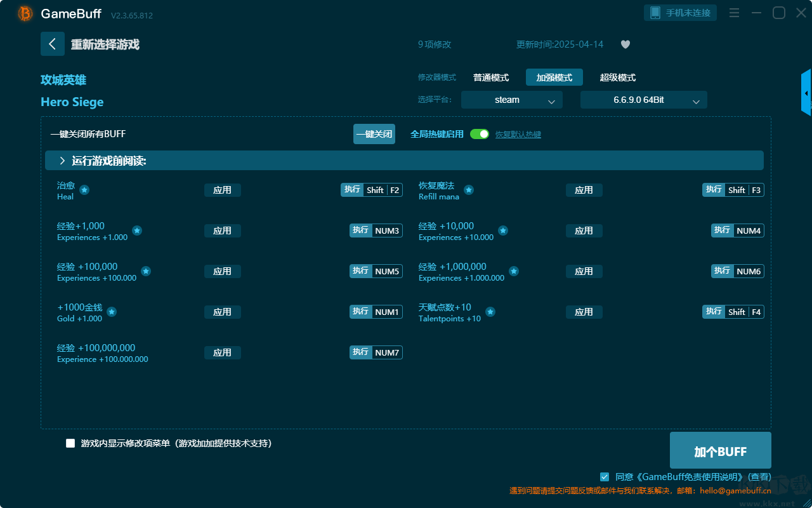
Task: Click the hello@gamebuff.cn email address
Action: [735, 491]
